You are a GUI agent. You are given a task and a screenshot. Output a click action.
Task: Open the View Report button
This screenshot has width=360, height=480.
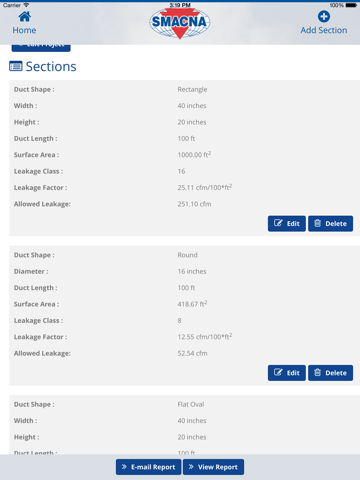pyautogui.click(x=213, y=467)
